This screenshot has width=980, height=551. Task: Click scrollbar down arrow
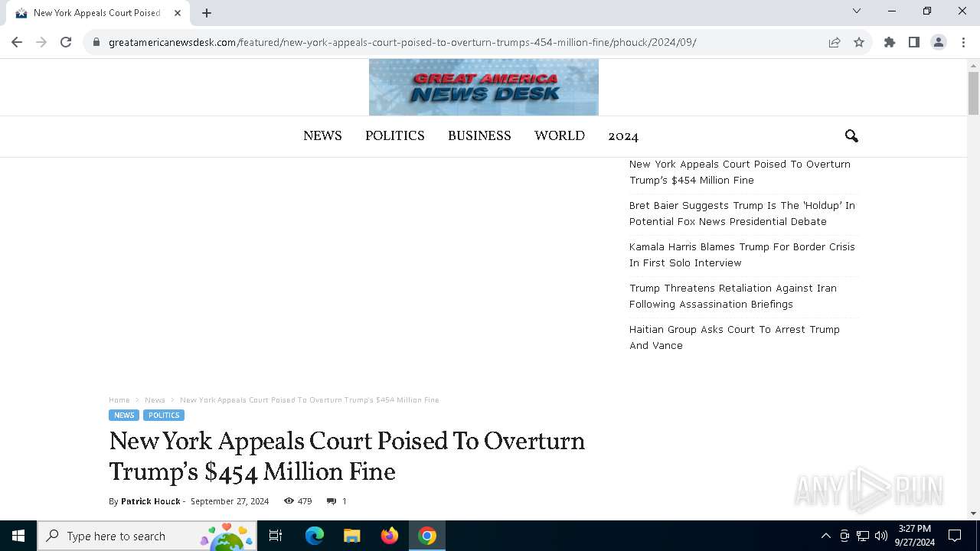click(x=974, y=514)
